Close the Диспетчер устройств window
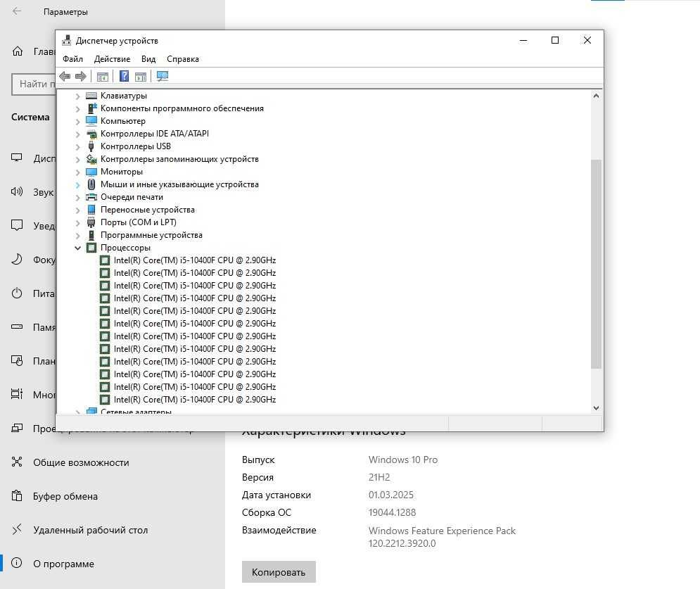Viewport: 700px width, 589px height. (x=587, y=41)
